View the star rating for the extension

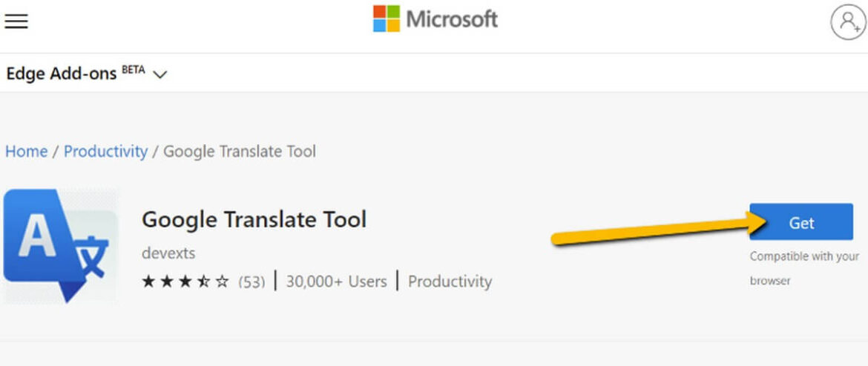(x=185, y=282)
